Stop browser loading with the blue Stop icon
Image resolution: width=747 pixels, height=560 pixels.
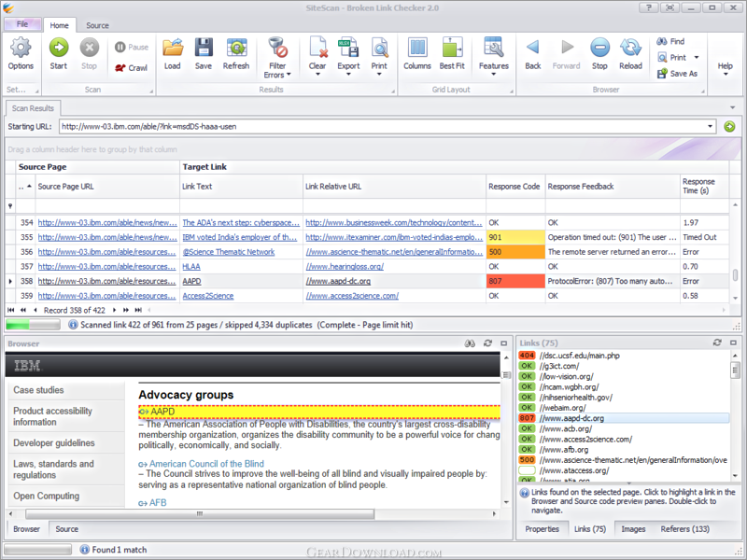pyautogui.click(x=599, y=54)
